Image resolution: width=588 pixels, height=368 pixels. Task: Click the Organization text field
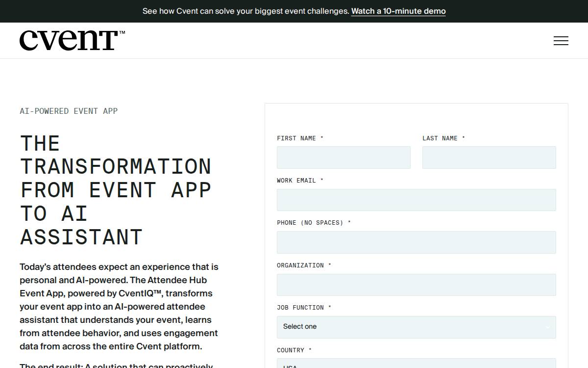pyautogui.click(x=416, y=285)
